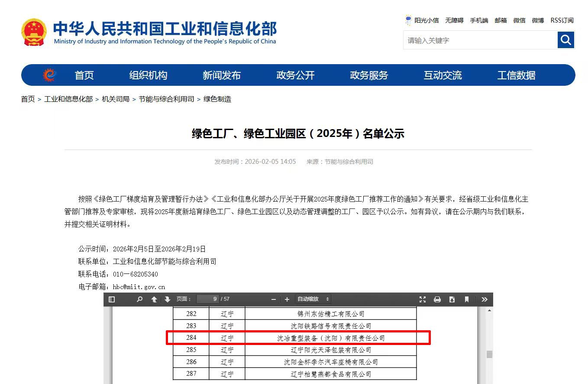Click the site search magnifier button
Screen dimensions: 588x384
click(x=565, y=40)
